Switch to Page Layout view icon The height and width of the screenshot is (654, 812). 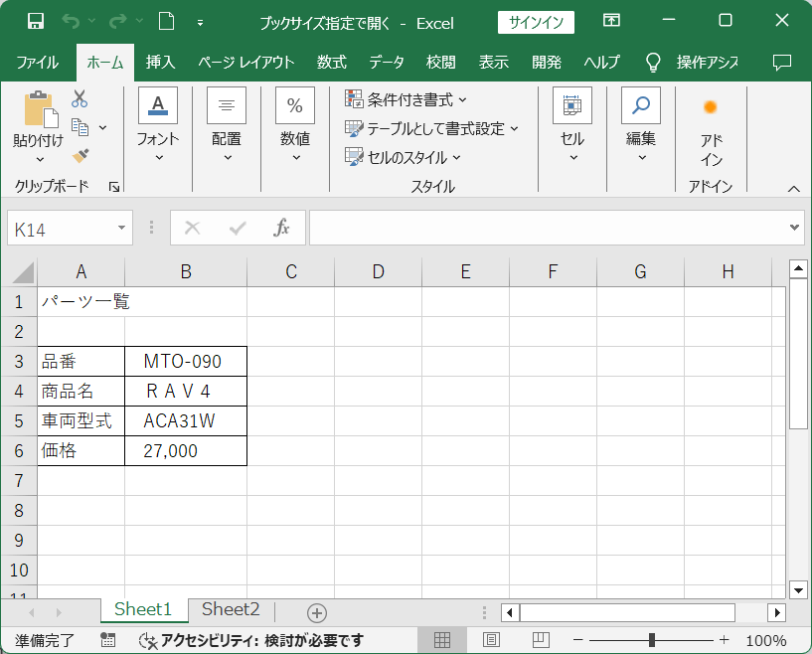pyautogui.click(x=491, y=640)
